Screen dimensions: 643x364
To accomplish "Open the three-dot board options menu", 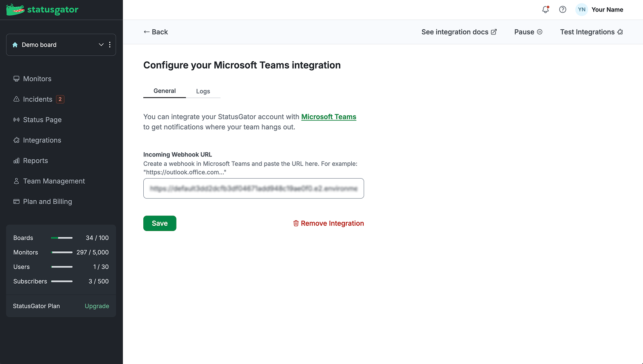I will 110,45.
